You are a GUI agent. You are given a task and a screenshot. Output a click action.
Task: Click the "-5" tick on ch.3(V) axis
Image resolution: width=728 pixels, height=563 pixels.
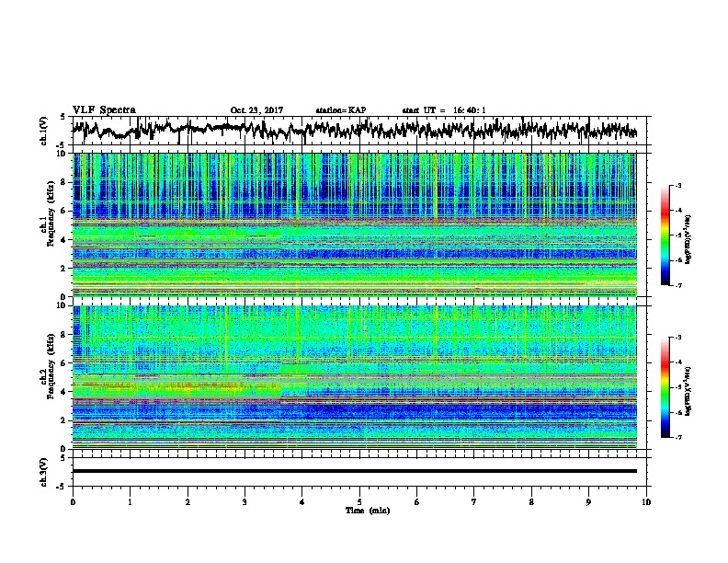pyautogui.click(x=61, y=487)
